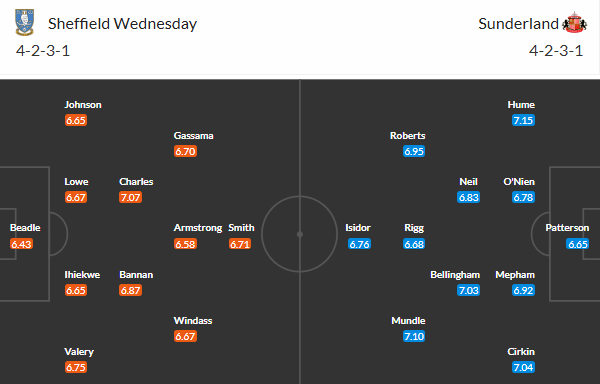Select Hume's 7.15 rating badge
Screen dimensions: 600x384
523,120
